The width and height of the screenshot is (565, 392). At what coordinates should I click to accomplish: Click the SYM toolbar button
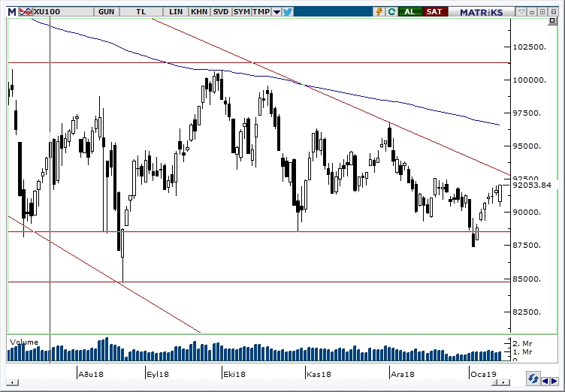(241, 12)
